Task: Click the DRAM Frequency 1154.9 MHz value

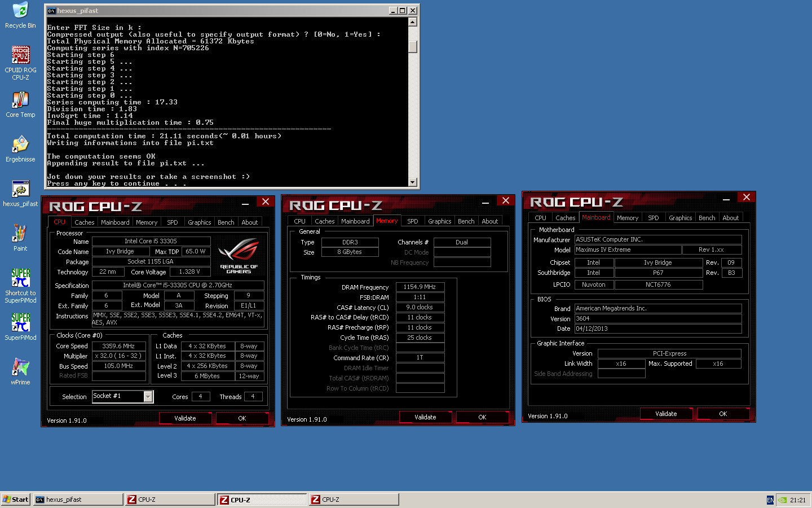Action: (x=420, y=287)
